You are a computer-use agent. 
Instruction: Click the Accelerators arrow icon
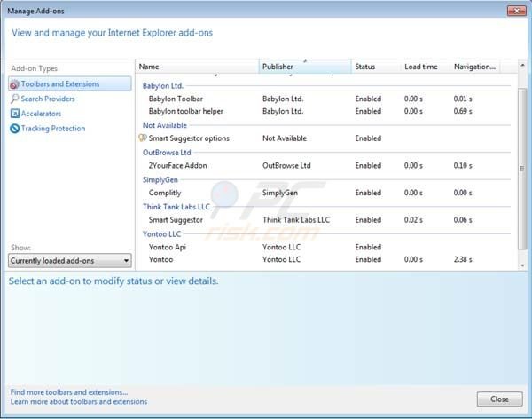coord(14,114)
